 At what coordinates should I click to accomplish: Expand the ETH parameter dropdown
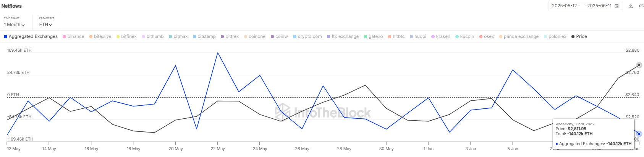pyautogui.click(x=45, y=25)
